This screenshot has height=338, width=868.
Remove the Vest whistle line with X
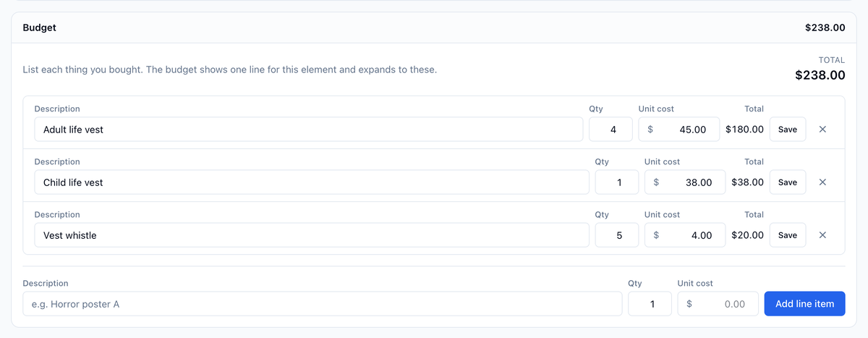click(x=822, y=235)
